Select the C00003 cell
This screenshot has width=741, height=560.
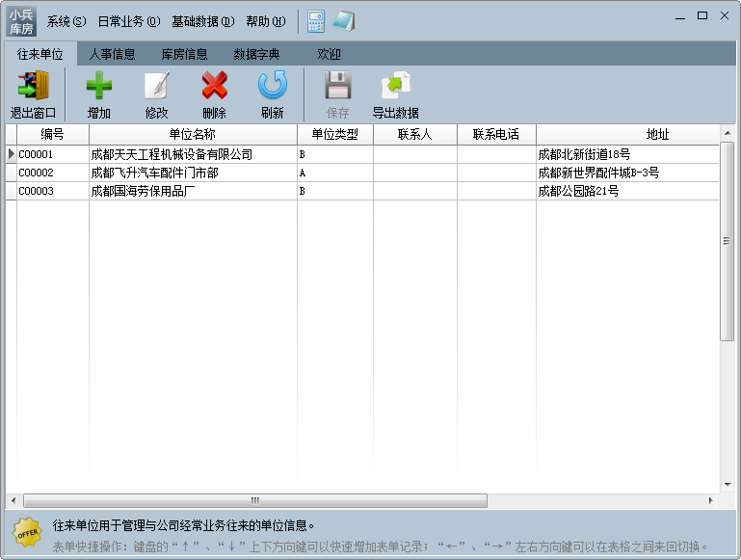(52, 191)
